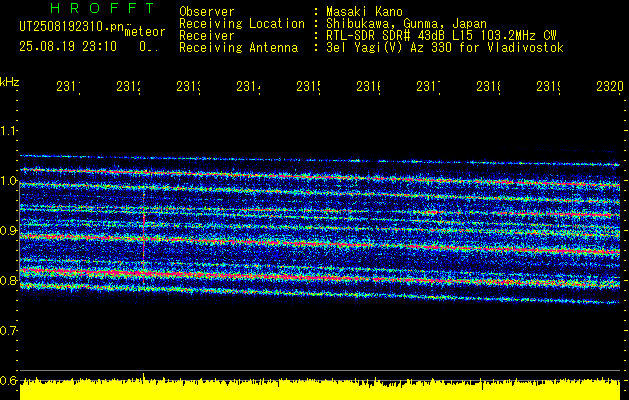629x400 pixels.
Task: Click the 2312 time marker label
Action: 129,87
